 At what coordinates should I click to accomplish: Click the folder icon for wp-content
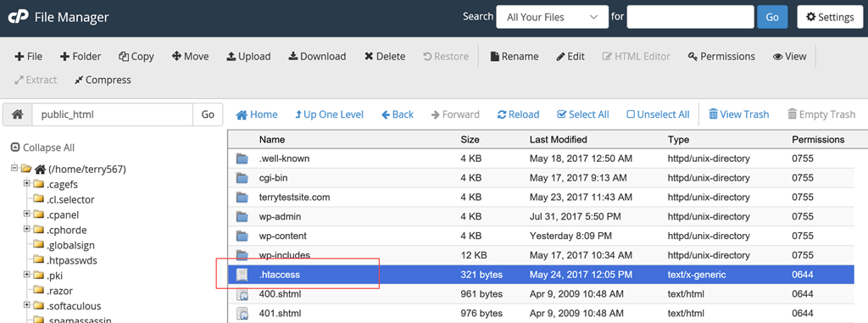click(242, 237)
